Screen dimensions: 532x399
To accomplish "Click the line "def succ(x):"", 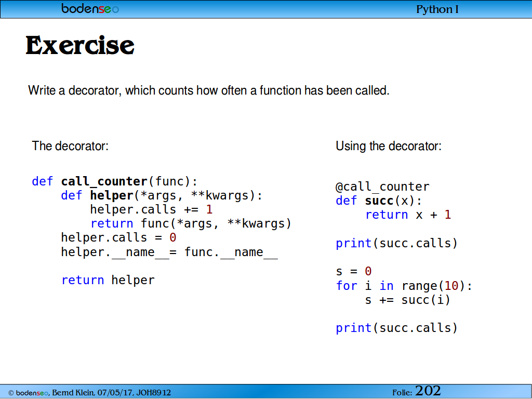I will [379, 201].
